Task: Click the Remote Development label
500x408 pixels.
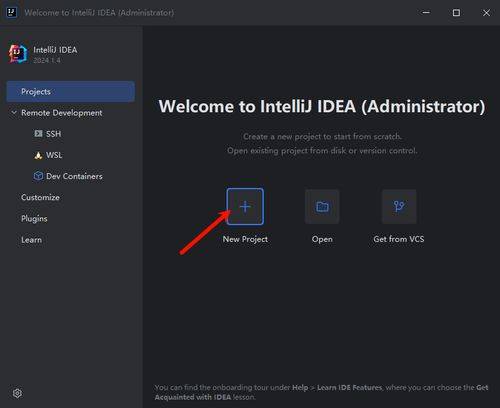Action: 62,113
